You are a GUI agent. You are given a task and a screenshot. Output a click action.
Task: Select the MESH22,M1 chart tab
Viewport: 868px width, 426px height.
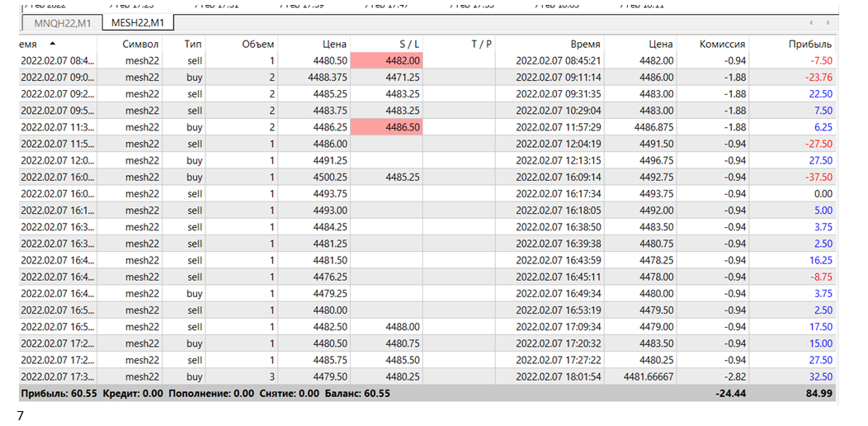tap(139, 23)
